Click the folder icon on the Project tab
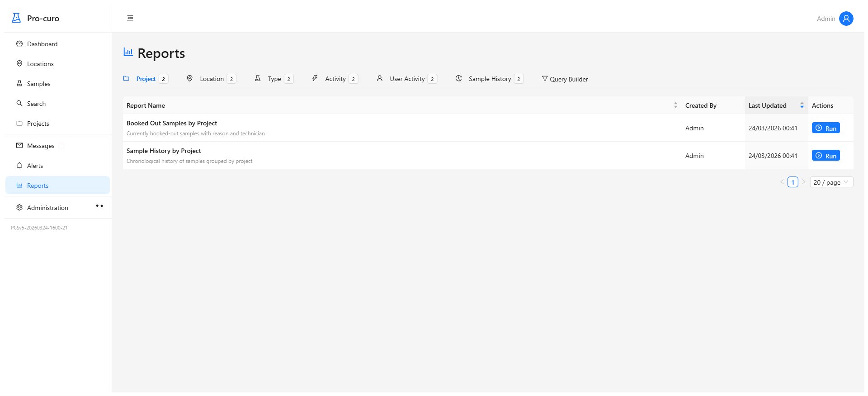The image size is (868, 396). [x=127, y=79]
